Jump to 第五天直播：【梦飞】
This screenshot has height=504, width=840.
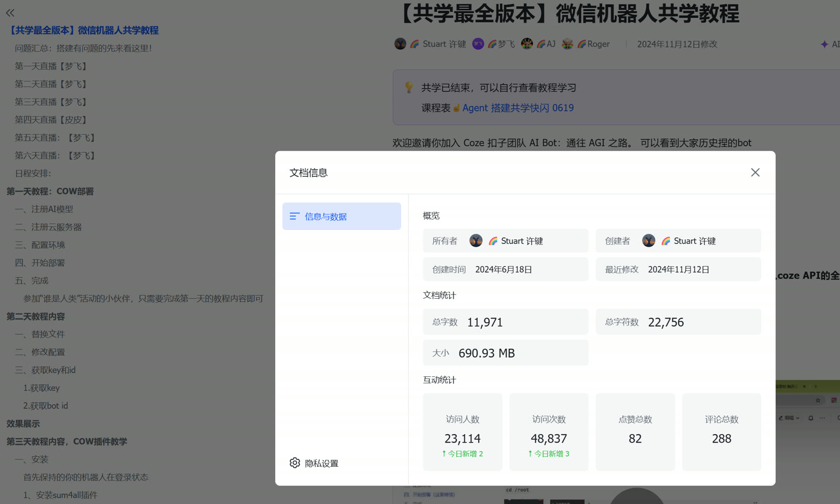pos(55,138)
